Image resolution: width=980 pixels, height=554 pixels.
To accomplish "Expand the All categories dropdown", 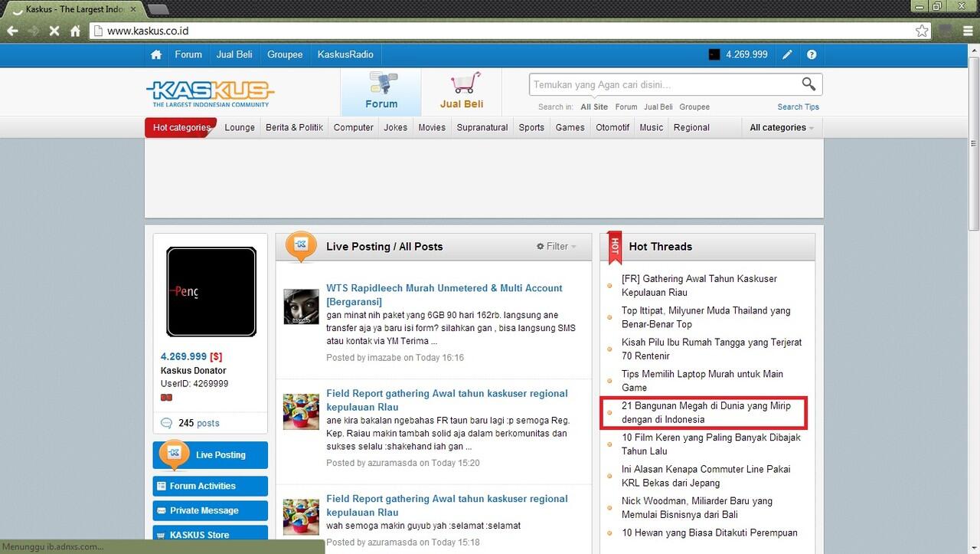I will coord(782,127).
